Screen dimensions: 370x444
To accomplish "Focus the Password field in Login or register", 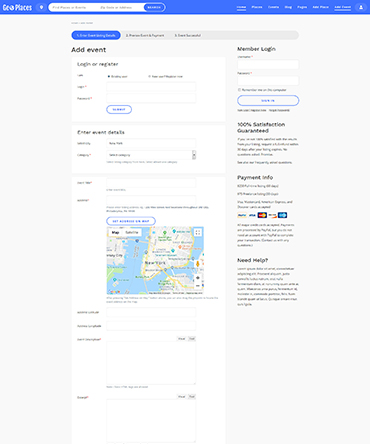I will coord(151,98).
